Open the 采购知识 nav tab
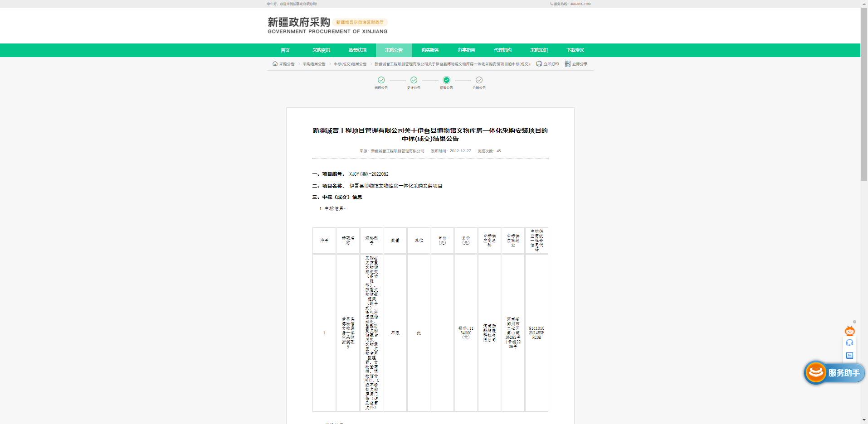The width and height of the screenshot is (868, 424). point(539,50)
